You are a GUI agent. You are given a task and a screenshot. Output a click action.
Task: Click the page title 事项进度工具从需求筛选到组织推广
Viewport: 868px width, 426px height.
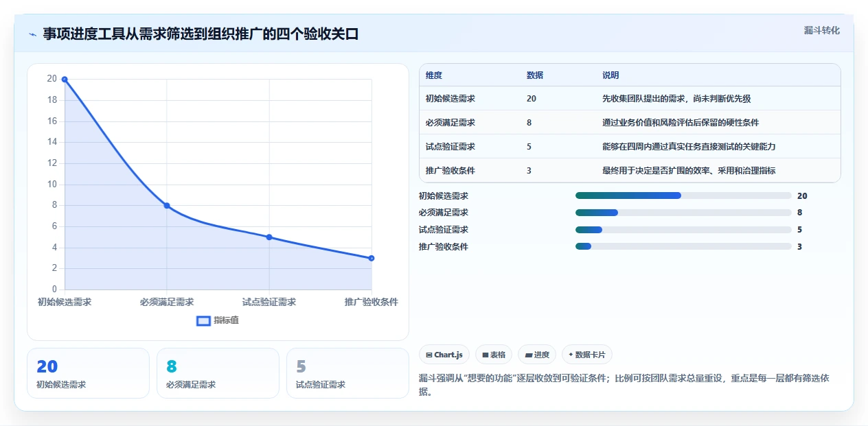pyautogui.click(x=201, y=34)
